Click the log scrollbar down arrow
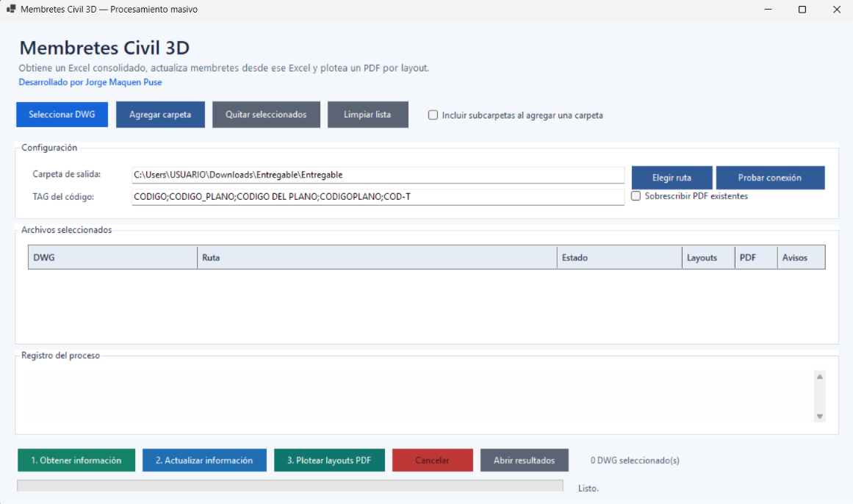The image size is (853, 504). [x=820, y=417]
